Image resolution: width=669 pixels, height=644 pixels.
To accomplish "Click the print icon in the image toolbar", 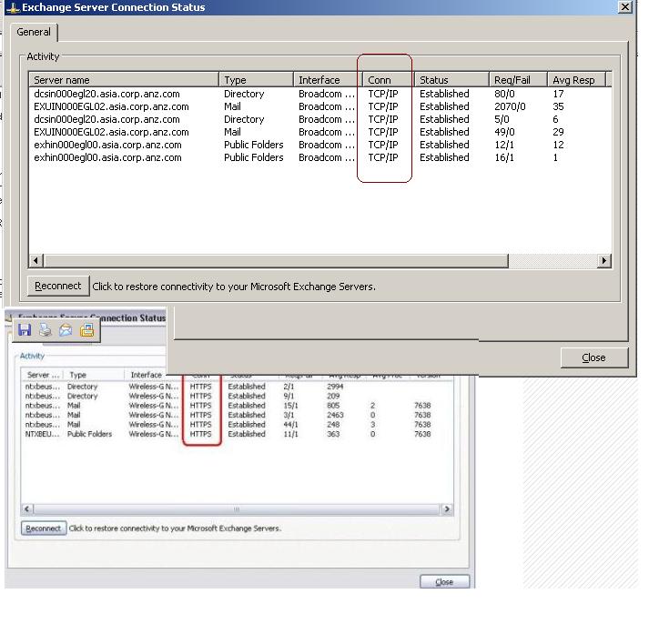I will click(45, 330).
